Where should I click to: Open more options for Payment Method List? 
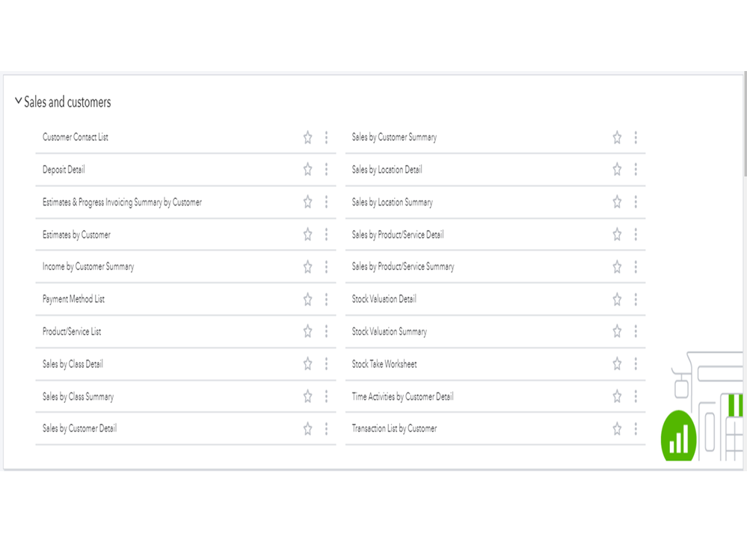pos(326,299)
